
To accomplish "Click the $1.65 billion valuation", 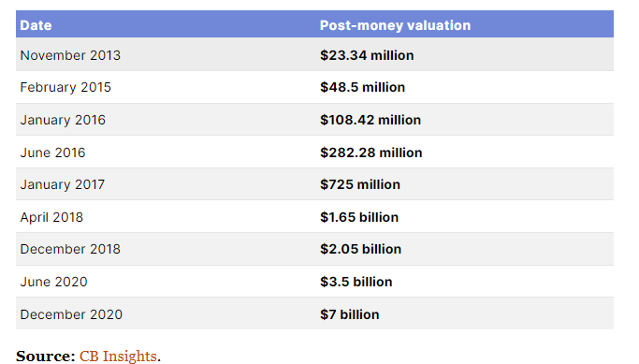I will coord(359,217).
